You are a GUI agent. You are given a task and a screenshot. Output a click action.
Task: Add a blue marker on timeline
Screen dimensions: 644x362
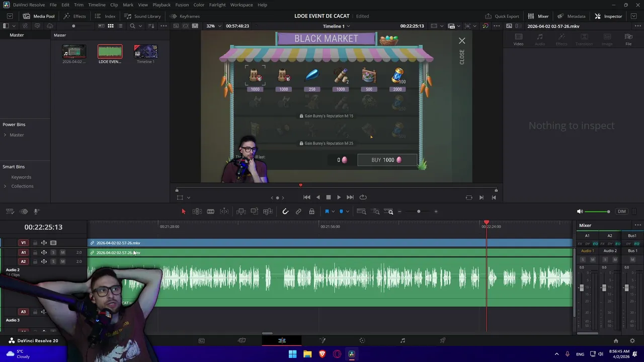(x=341, y=212)
